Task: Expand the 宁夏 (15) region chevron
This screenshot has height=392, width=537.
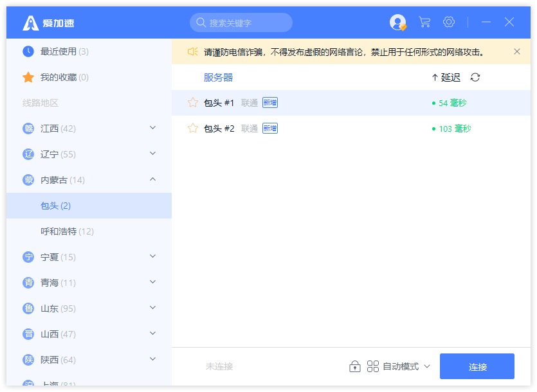Action: (153, 256)
